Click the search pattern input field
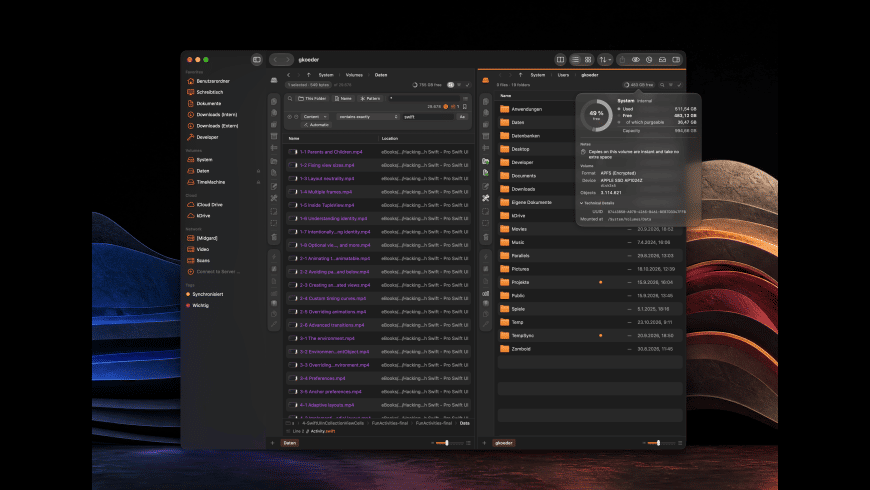This screenshot has height=490, width=870. coord(424,98)
